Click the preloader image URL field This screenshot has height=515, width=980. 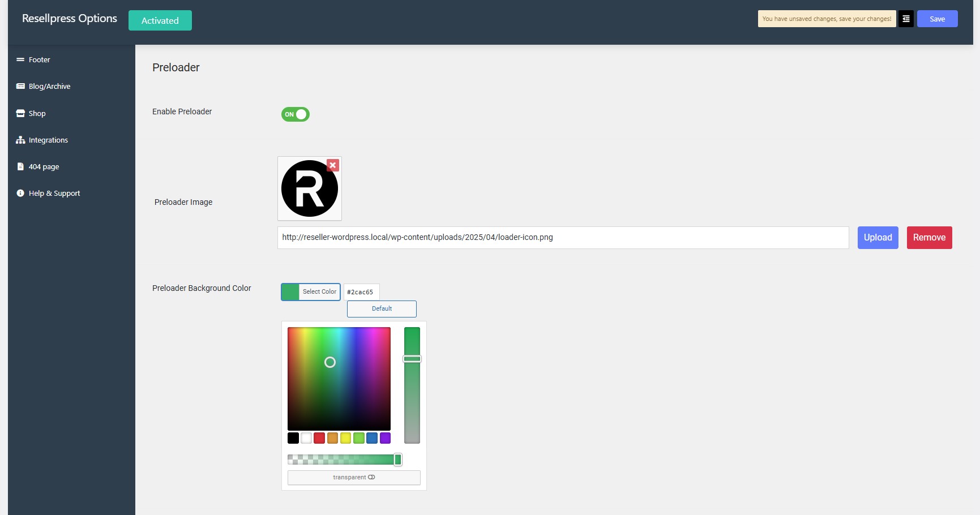(x=563, y=238)
